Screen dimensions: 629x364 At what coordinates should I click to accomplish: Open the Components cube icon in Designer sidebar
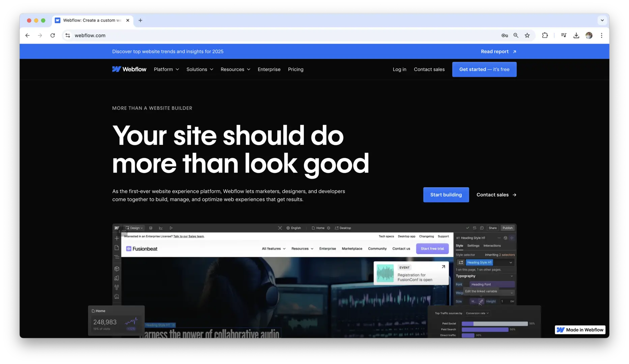117,269
